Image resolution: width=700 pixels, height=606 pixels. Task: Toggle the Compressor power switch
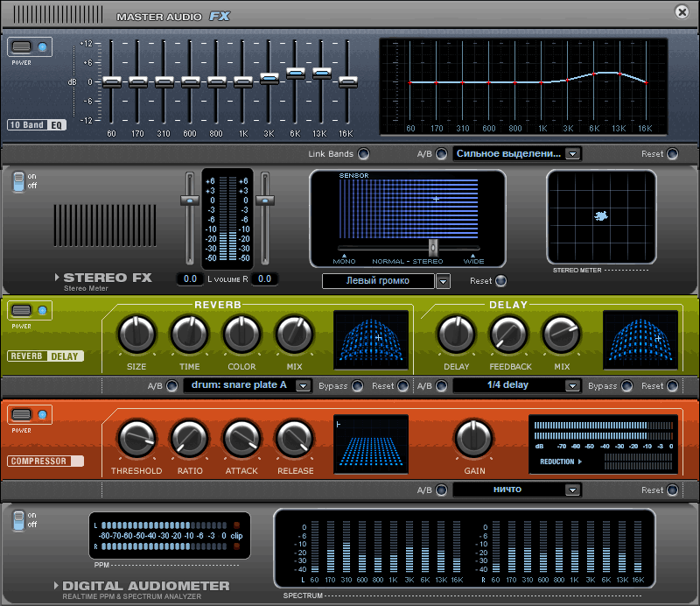coord(21,414)
